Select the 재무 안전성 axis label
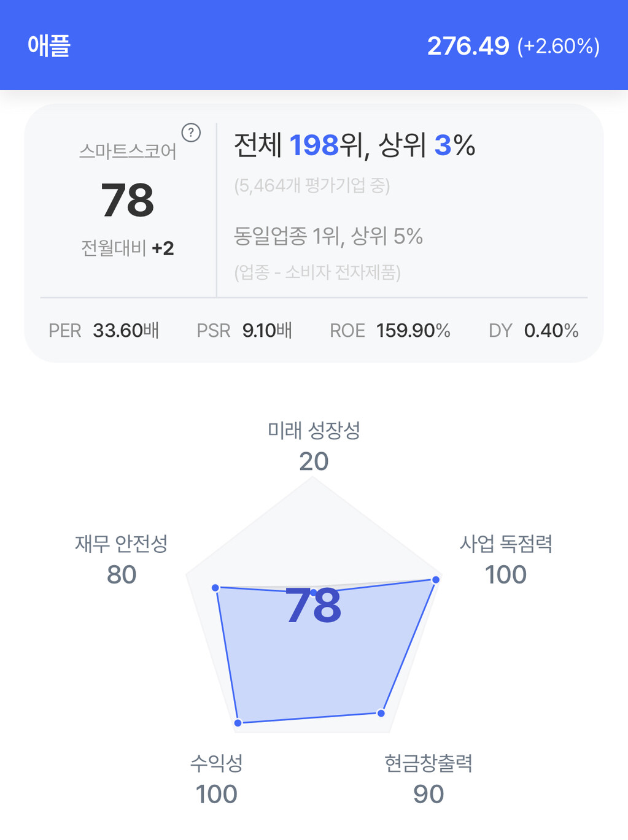Viewport: 628px width, 840px height. coord(121,544)
